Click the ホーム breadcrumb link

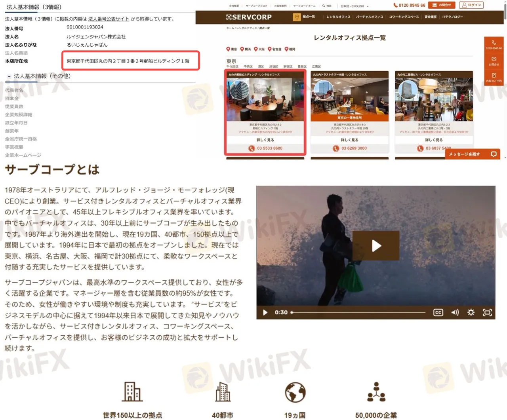[x=230, y=28]
